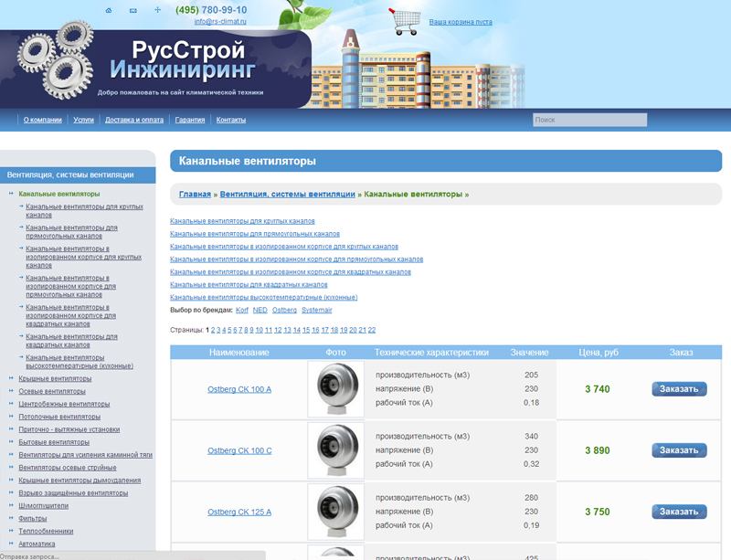This screenshot has height=560, width=731.
Task: Filter by Systemair brand link
Action: (317, 311)
